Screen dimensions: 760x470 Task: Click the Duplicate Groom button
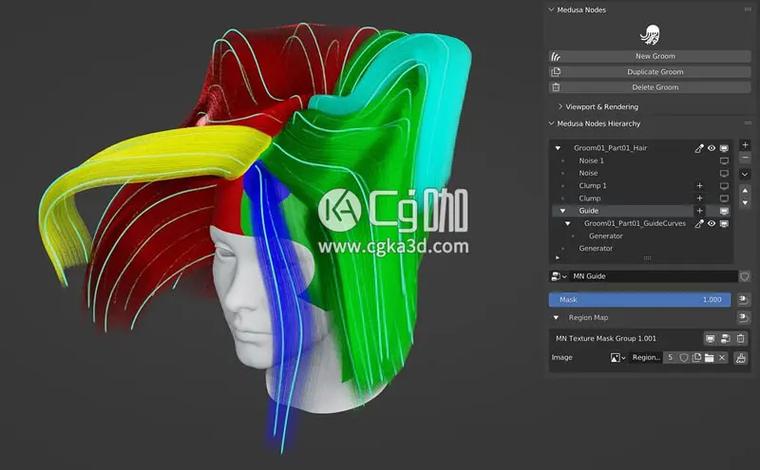coord(649,72)
